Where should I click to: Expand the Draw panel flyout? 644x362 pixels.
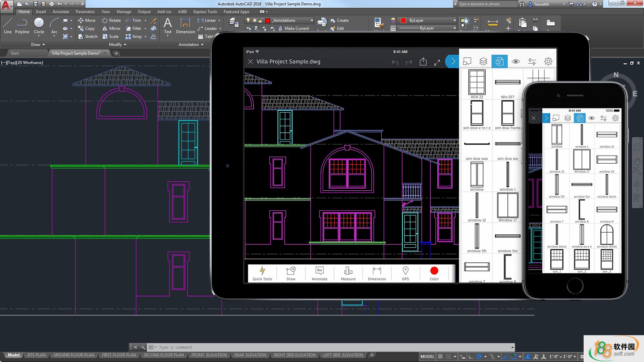point(38,45)
